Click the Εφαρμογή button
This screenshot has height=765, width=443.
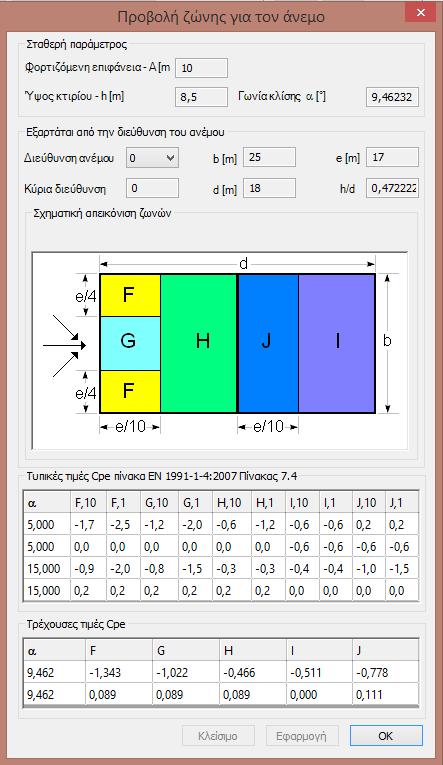click(302, 736)
